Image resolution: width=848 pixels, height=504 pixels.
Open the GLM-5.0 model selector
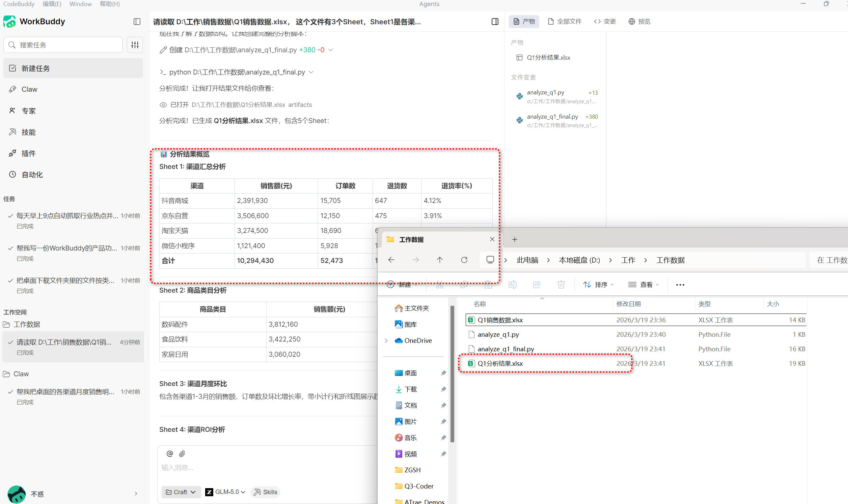(x=225, y=492)
